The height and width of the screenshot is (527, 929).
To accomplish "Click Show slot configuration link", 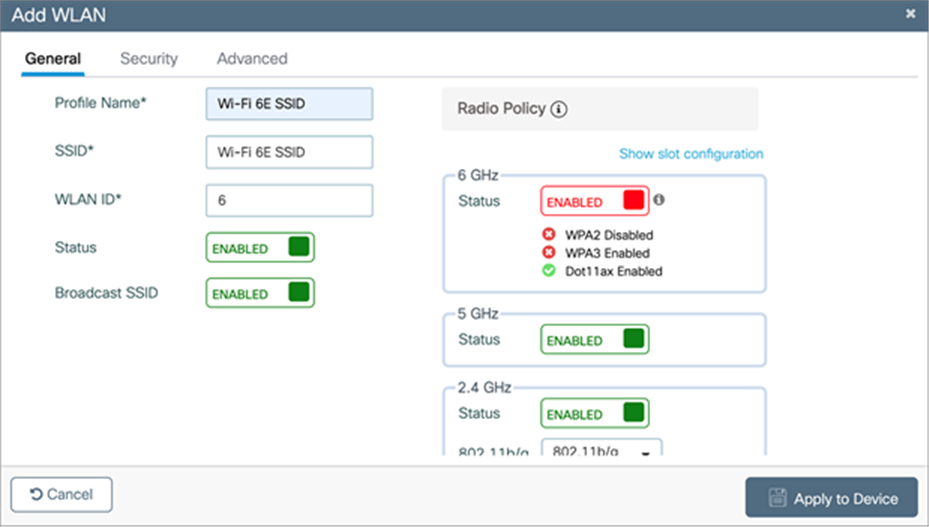I will [x=691, y=154].
